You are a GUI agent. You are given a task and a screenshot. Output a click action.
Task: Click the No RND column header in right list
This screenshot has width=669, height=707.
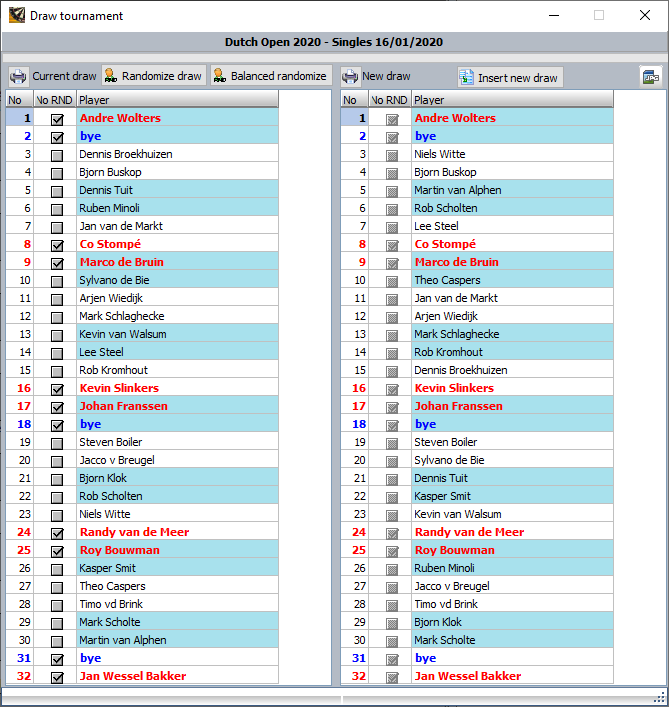pos(389,100)
